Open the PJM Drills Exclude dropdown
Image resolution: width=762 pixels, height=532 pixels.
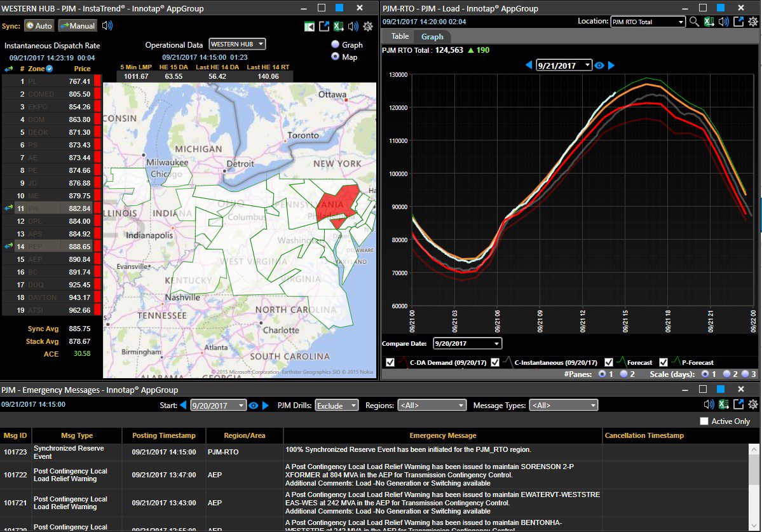click(337, 405)
